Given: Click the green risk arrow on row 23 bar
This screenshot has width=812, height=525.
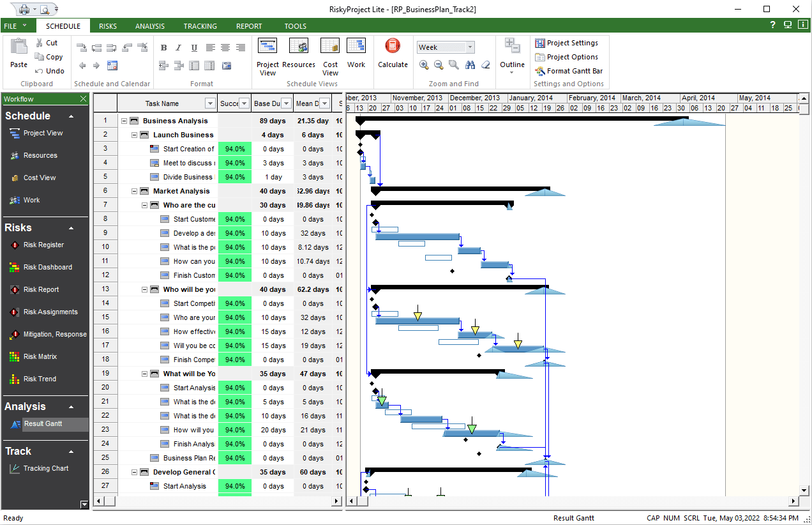Looking at the screenshot, I should point(472,426).
